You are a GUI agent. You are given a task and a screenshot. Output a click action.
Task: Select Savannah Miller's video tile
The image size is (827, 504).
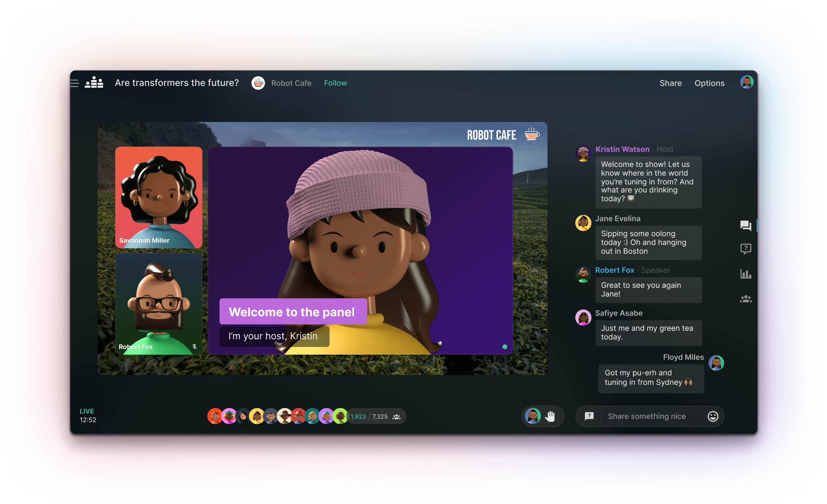click(x=159, y=197)
